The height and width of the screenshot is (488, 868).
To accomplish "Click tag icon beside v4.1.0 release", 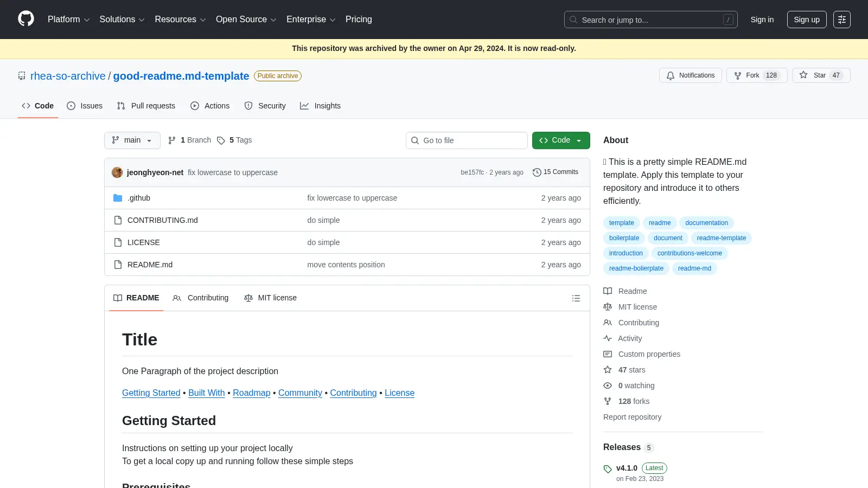I will (x=608, y=469).
